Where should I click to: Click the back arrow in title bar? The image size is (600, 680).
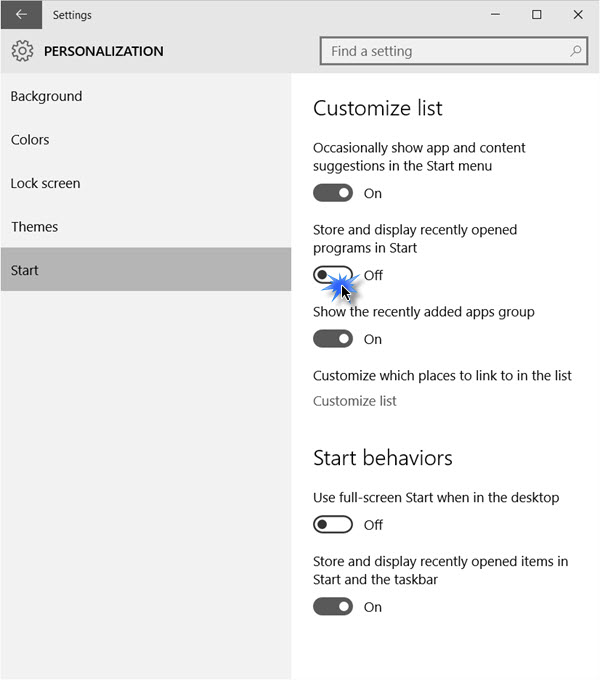(x=21, y=15)
